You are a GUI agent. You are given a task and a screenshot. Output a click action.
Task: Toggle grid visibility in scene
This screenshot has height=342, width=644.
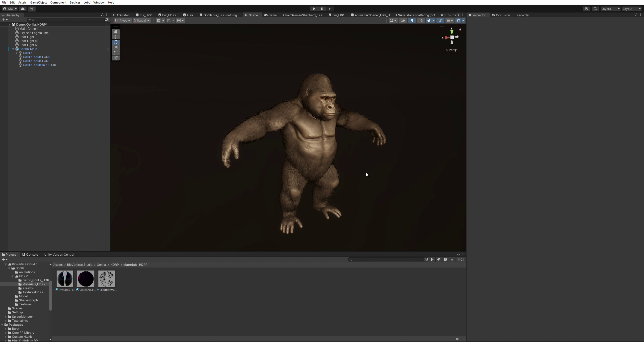point(158,21)
